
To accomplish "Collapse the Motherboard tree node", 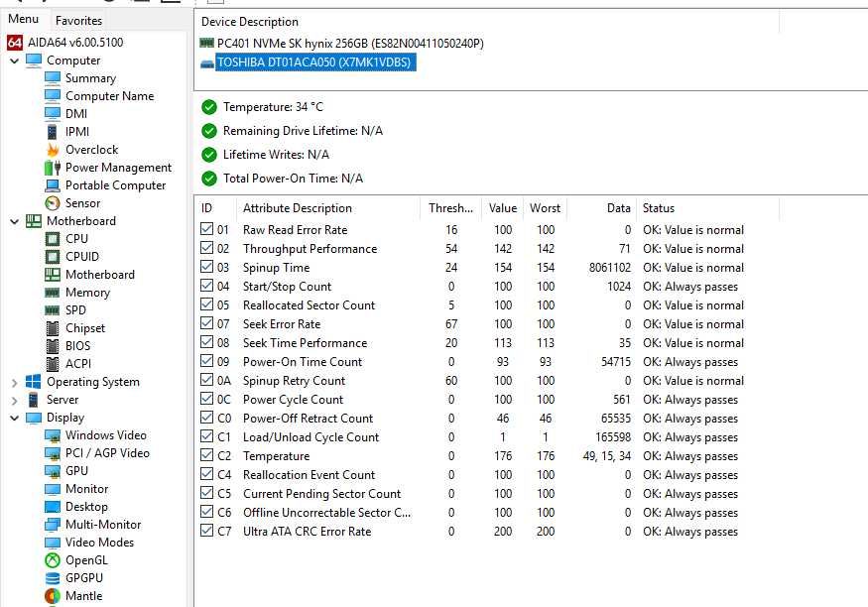I will pos(15,221).
